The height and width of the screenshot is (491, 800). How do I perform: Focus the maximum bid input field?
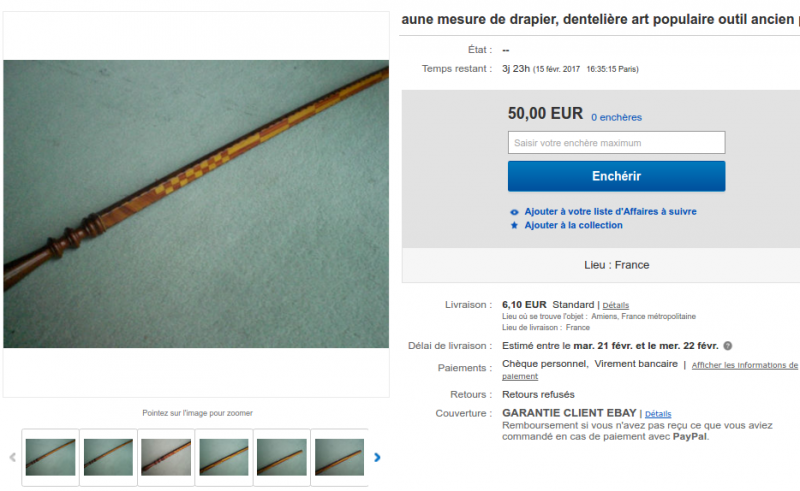click(x=616, y=142)
